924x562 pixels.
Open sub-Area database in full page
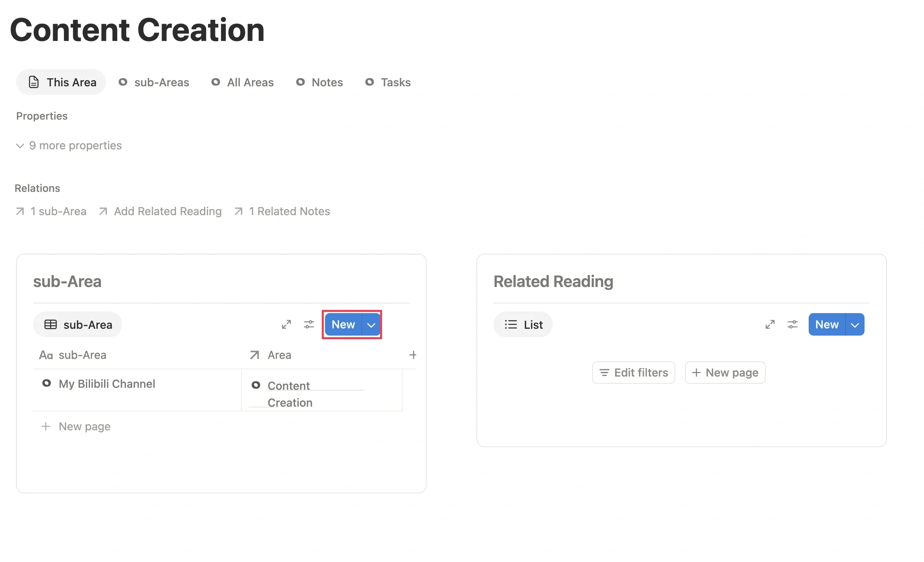286,324
